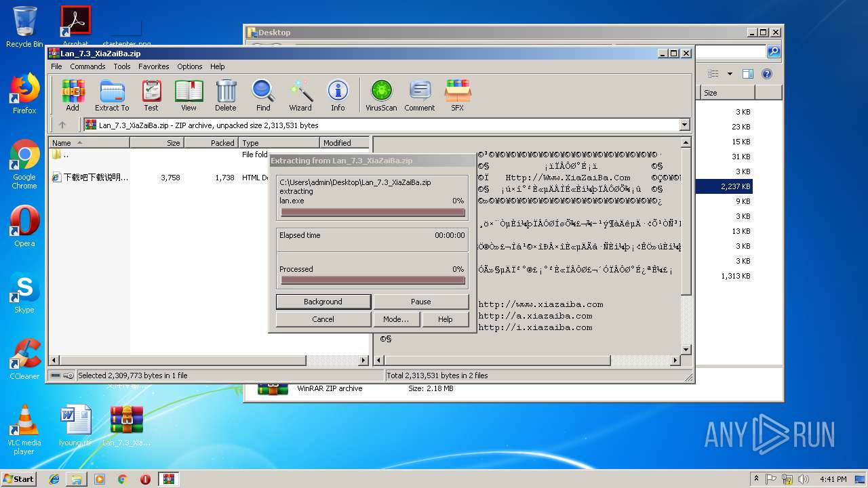Open the Commands menu
The width and height of the screenshot is (868, 488).
click(x=87, y=66)
